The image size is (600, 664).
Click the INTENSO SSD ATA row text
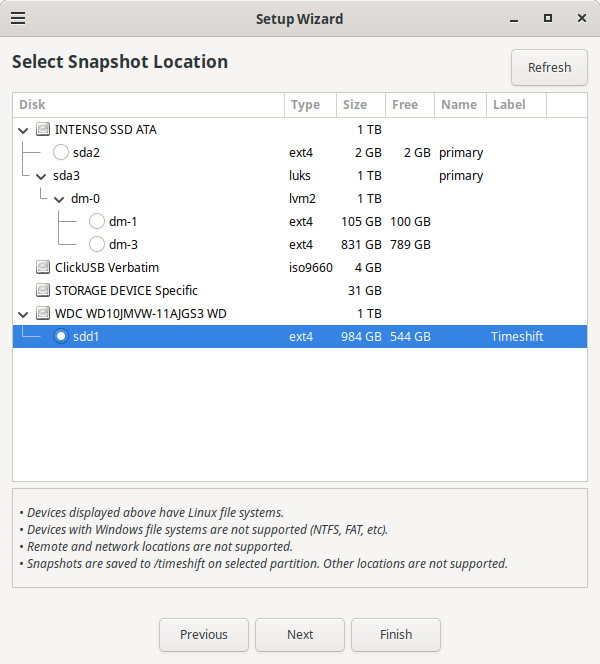pyautogui.click(x=106, y=130)
